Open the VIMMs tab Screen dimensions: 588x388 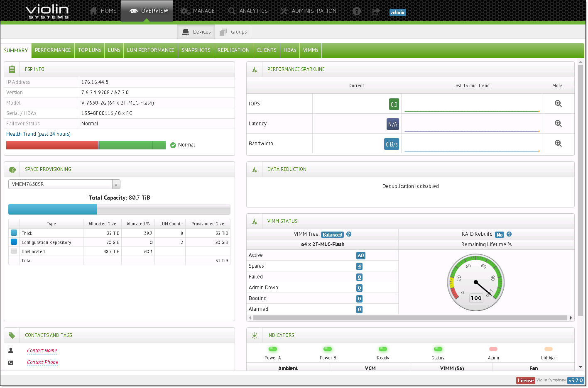click(311, 50)
